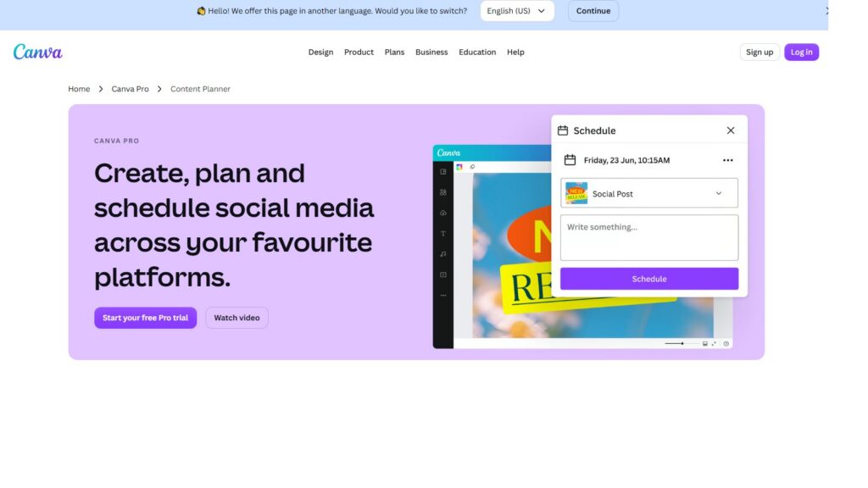Open the Plans menu
The image size is (868, 488).
tap(394, 52)
